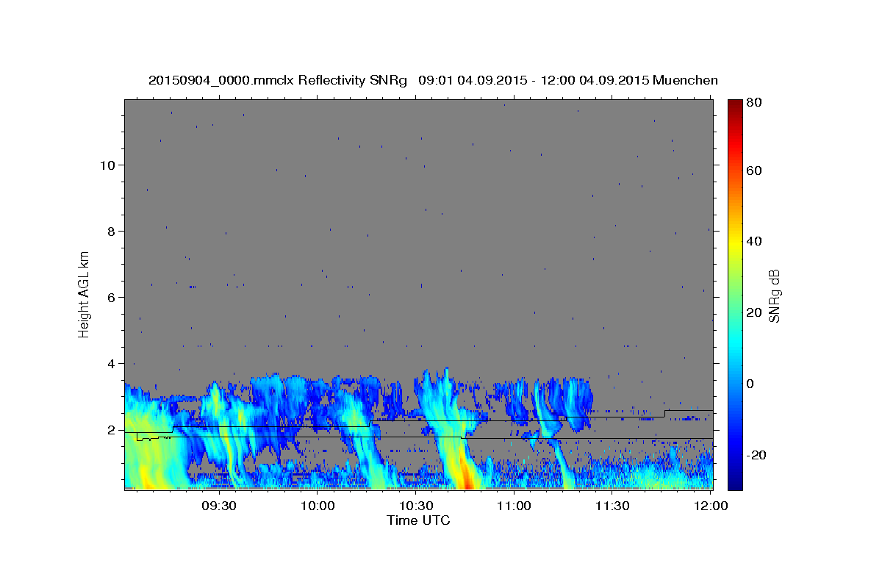Image resolution: width=882 pixels, height=588 pixels.
Task: Click the 11:30 time tick label
Action: pos(612,506)
